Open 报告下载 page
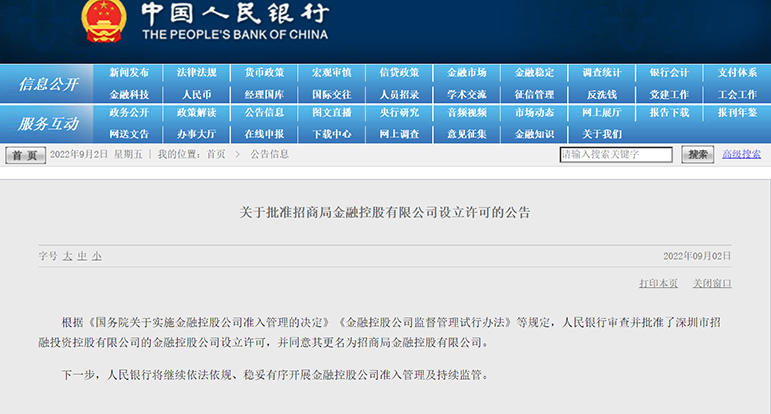 669,113
